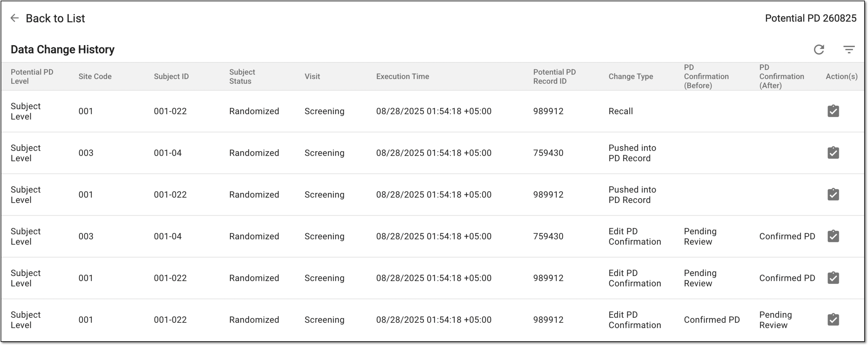Open action icon for 989912 Pending Review to Confirmed PD
Image resolution: width=868 pixels, height=345 pixels.
pyautogui.click(x=833, y=278)
